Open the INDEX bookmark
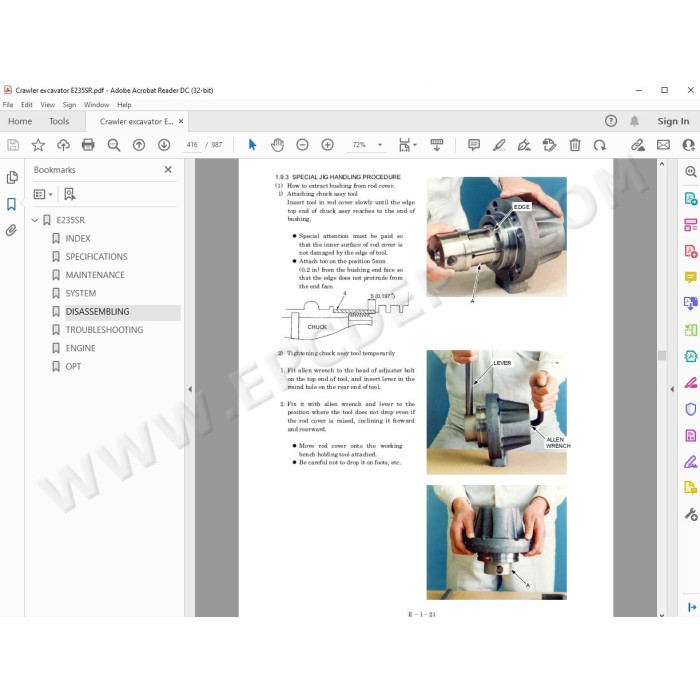The height and width of the screenshot is (700, 700). pyautogui.click(x=78, y=238)
